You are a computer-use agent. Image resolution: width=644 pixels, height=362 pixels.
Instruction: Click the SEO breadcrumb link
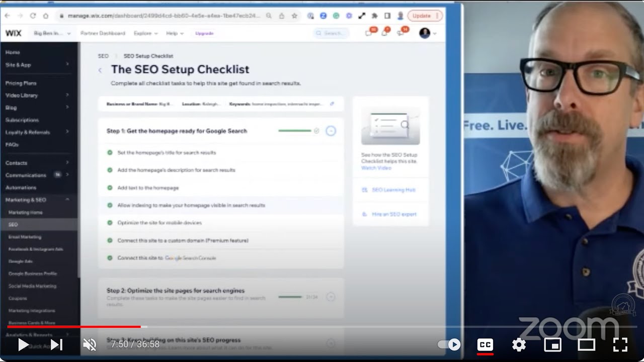103,56
